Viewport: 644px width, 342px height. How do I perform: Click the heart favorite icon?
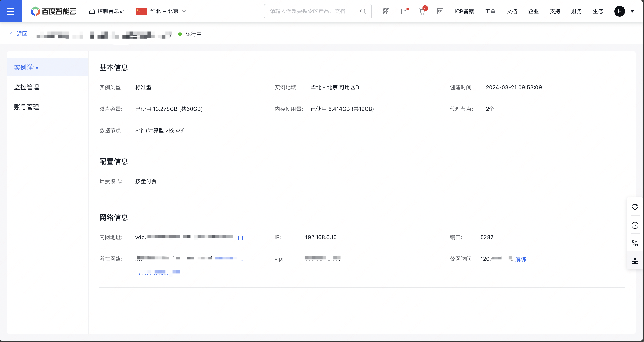click(635, 207)
